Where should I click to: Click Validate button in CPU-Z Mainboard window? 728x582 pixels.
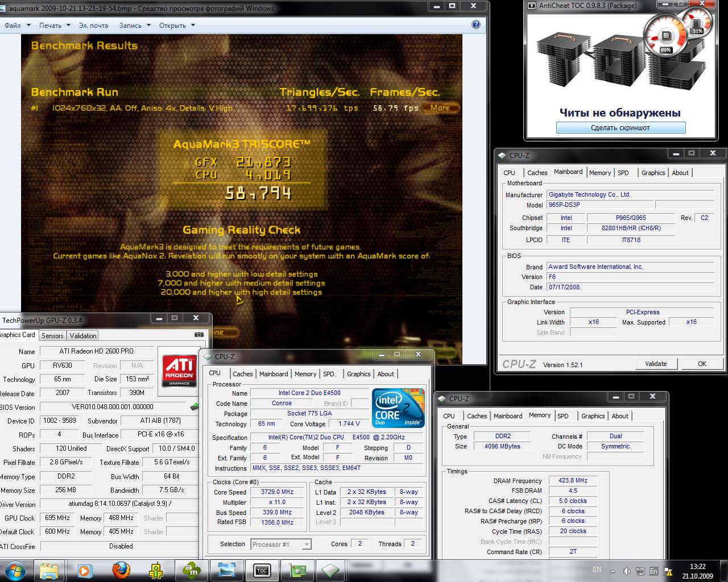coord(656,364)
